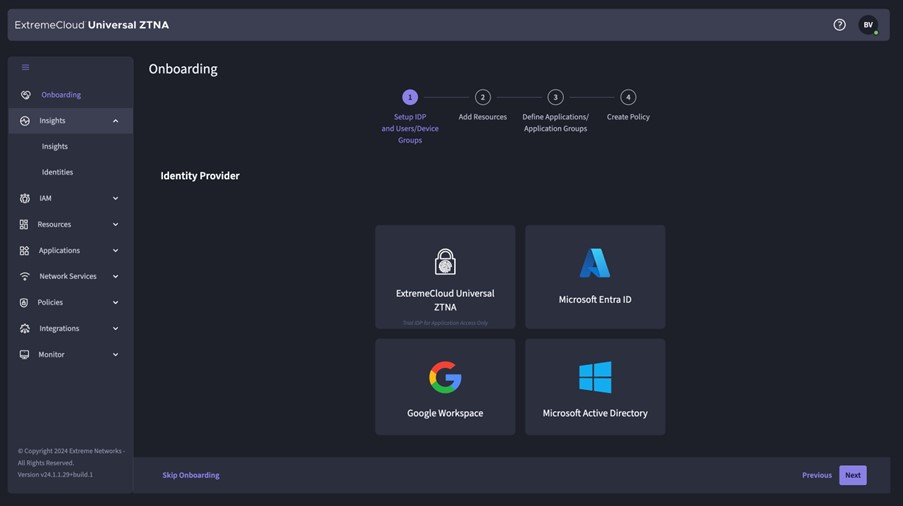Expand the Integrations chevron
Image resolution: width=903 pixels, height=506 pixels.
[115, 329]
